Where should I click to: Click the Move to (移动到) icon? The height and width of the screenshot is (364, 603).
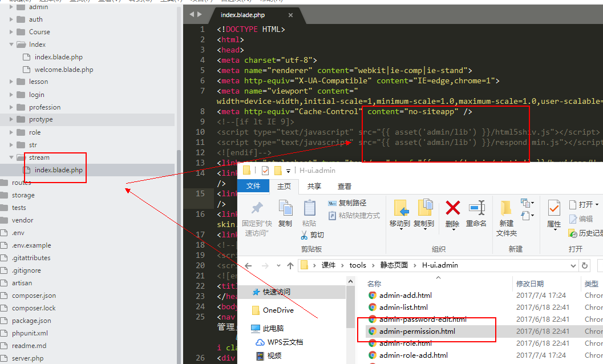coord(400,209)
